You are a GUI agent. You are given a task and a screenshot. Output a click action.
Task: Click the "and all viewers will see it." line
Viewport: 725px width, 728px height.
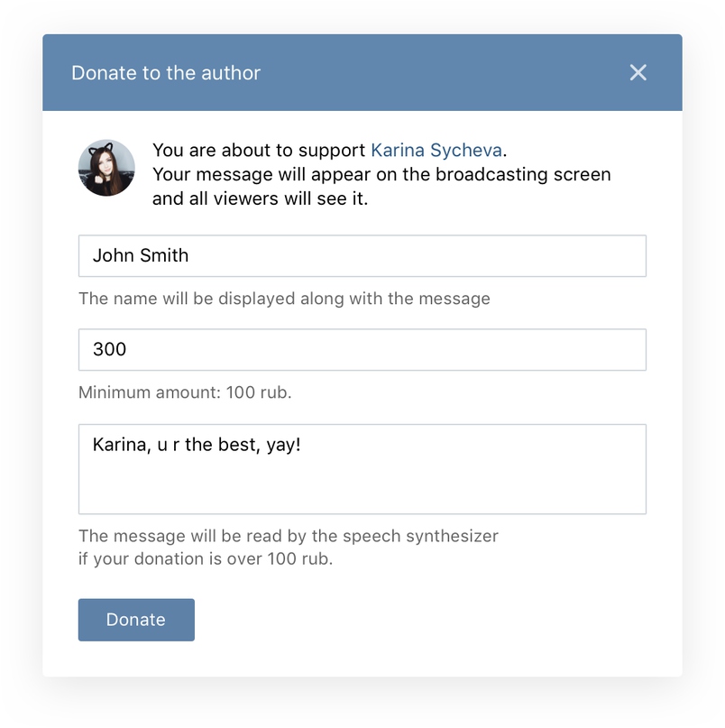(x=260, y=198)
